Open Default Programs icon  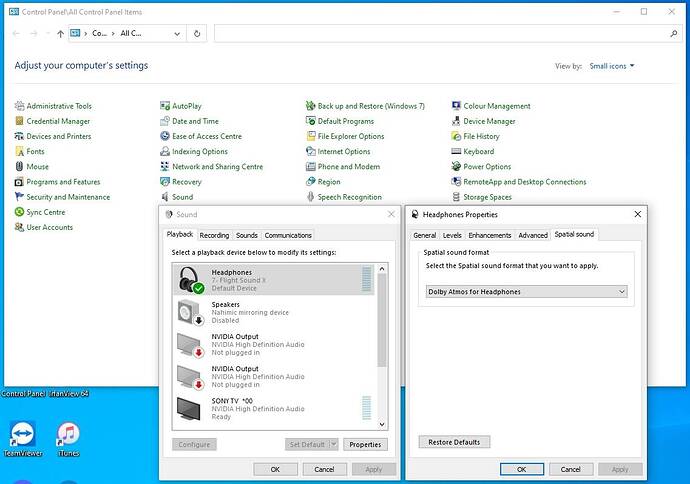coord(311,121)
